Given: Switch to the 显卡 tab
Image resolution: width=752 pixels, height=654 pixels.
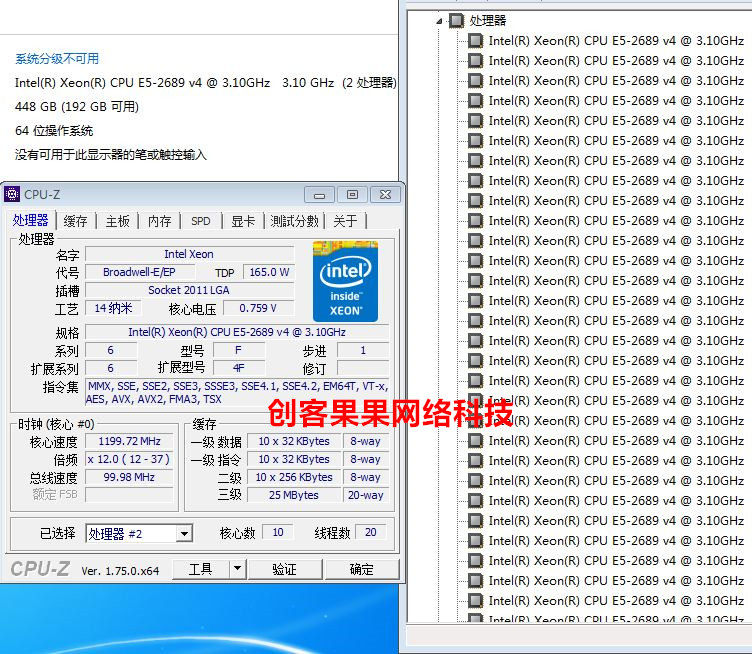Looking at the screenshot, I should [x=243, y=221].
